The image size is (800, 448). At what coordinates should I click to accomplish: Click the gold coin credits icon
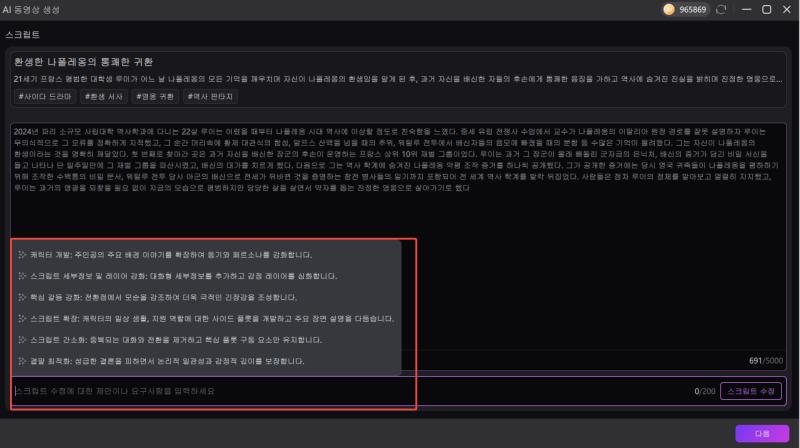[669, 9]
